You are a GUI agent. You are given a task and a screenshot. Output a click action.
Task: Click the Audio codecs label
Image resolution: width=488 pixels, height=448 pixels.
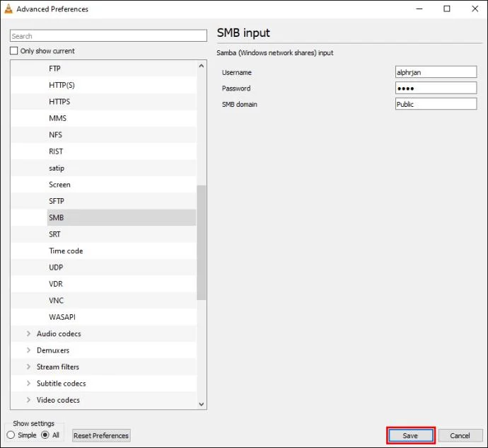[x=59, y=333]
